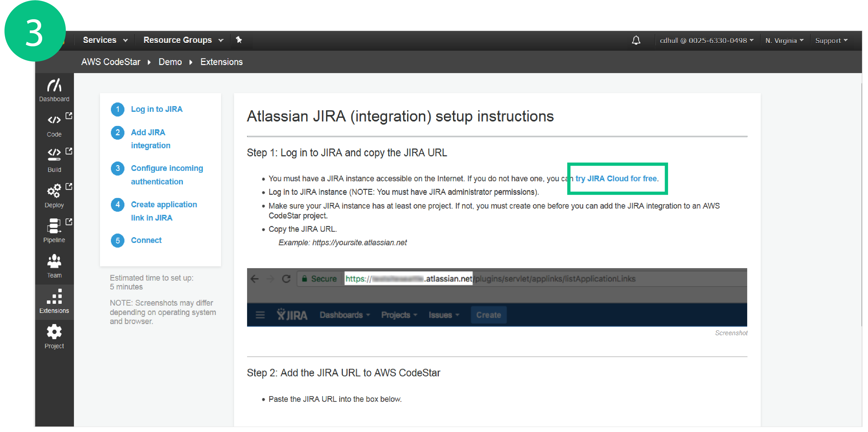This screenshot has width=868, height=432.
Task: Go to Demo breadcrumb
Action: [x=170, y=62]
